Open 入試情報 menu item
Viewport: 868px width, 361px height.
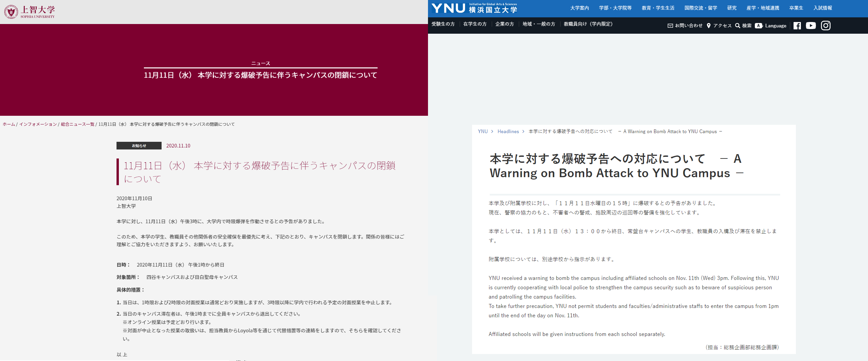click(x=823, y=8)
